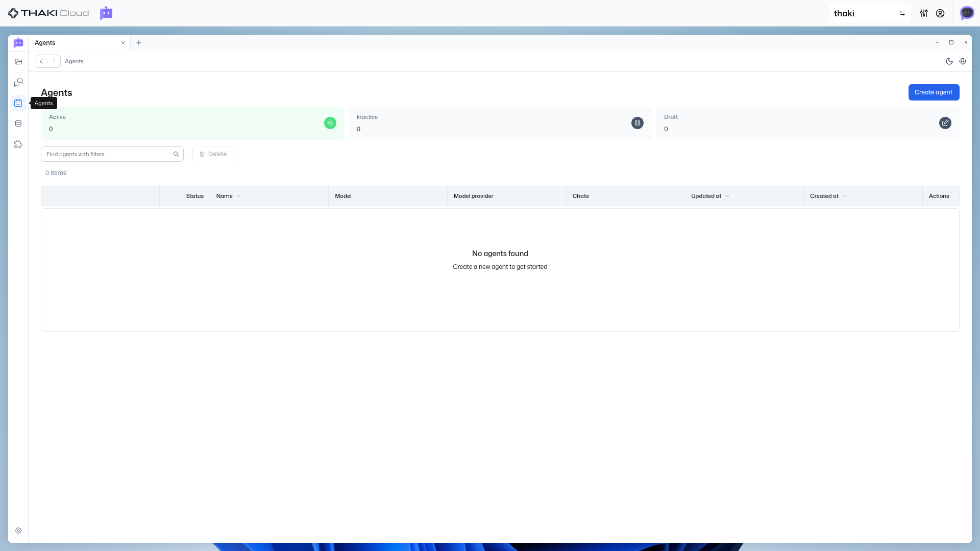Viewport: 980px width, 551px height.
Task: Toggle dark mode moon icon
Action: click(949, 61)
